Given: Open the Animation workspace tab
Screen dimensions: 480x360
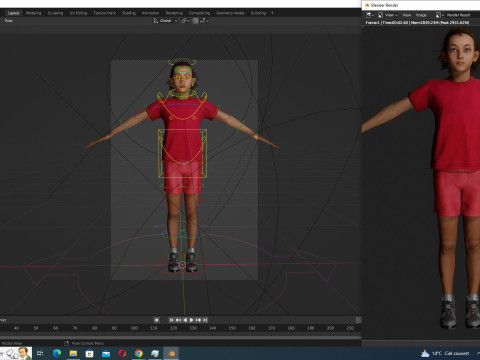Looking at the screenshot, I should pyautogui.click(x=150, y=13).
